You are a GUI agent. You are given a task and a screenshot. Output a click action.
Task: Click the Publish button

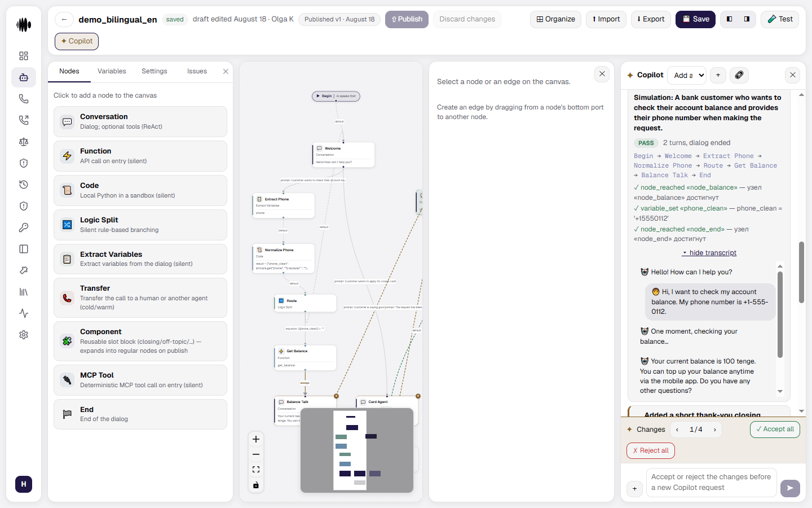coord(407,19)
